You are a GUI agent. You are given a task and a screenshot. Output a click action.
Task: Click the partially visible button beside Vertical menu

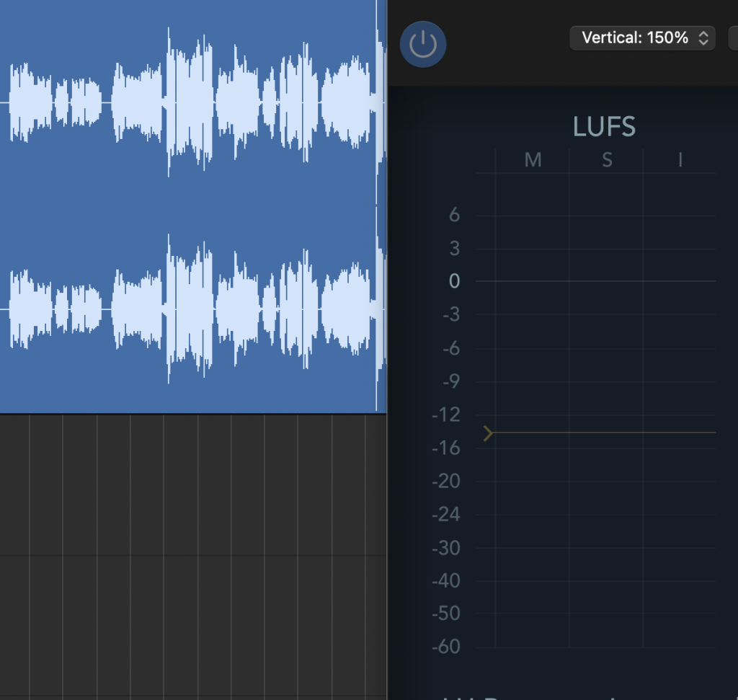click(733, 38)
